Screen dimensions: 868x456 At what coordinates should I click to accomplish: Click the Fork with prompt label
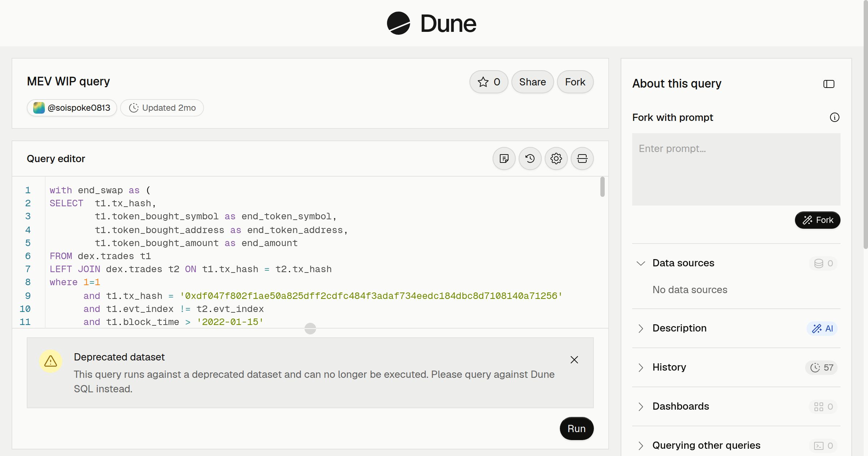click(672, 117)
